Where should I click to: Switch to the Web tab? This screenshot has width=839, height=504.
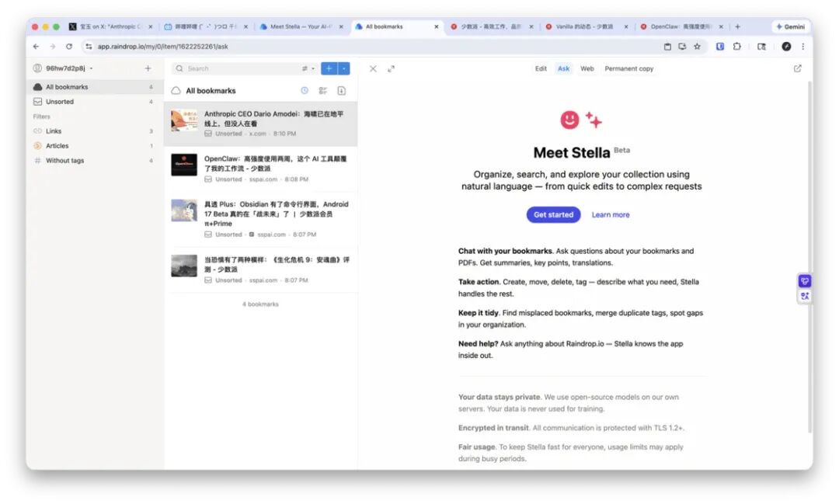coord(587,68)
